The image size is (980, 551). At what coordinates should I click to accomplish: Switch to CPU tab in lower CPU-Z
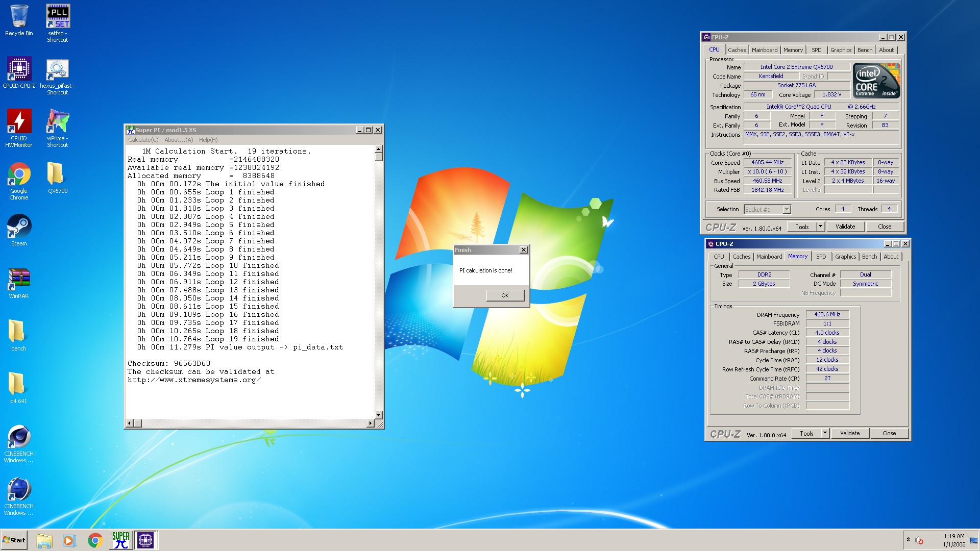pos(719,257)
